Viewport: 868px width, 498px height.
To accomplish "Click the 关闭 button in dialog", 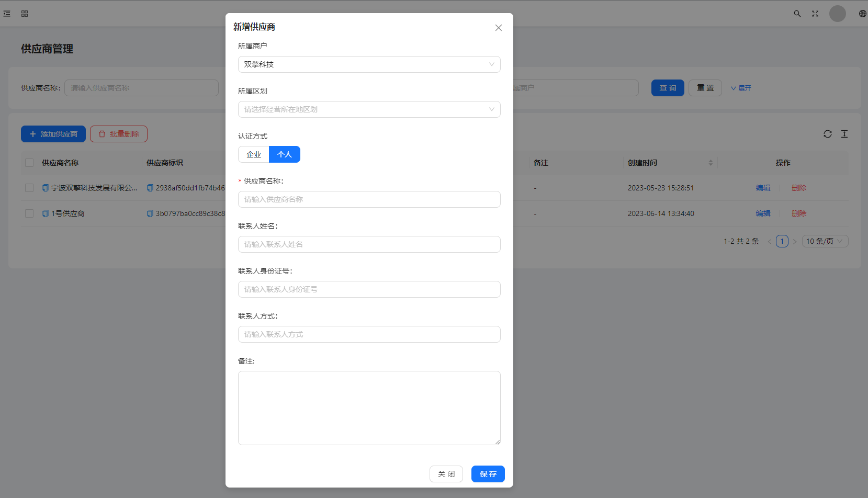I will [x=446, y=474].
